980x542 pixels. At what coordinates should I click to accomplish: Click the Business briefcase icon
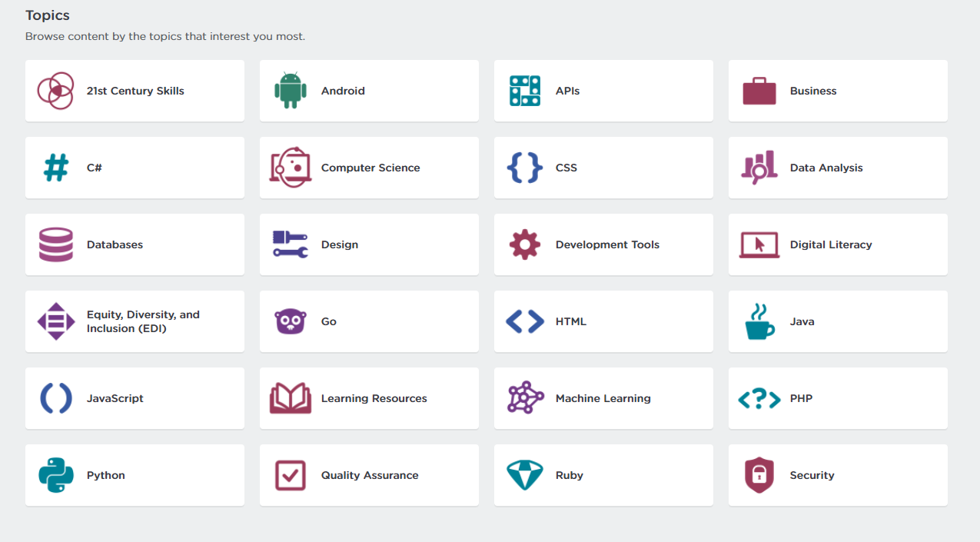(x=759, y=91)
